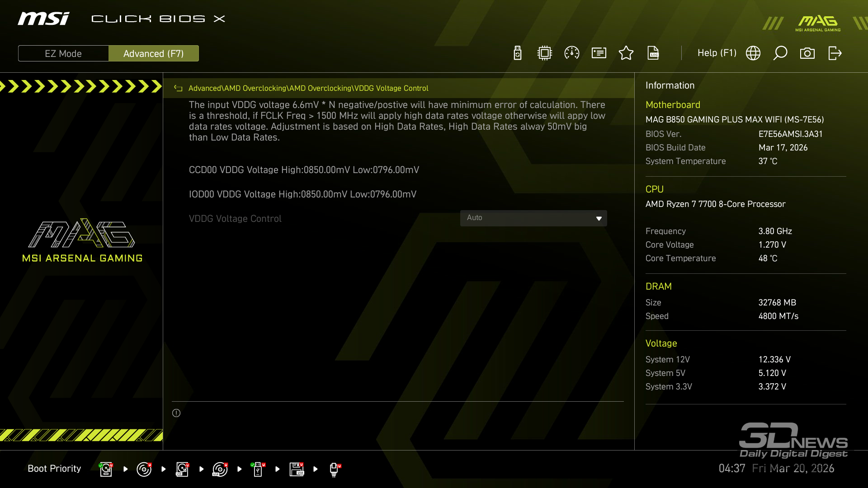This screenshot has height=488, width=868.
Task: Click dropdown arrow next to Auto
Action: click(599, 219)
